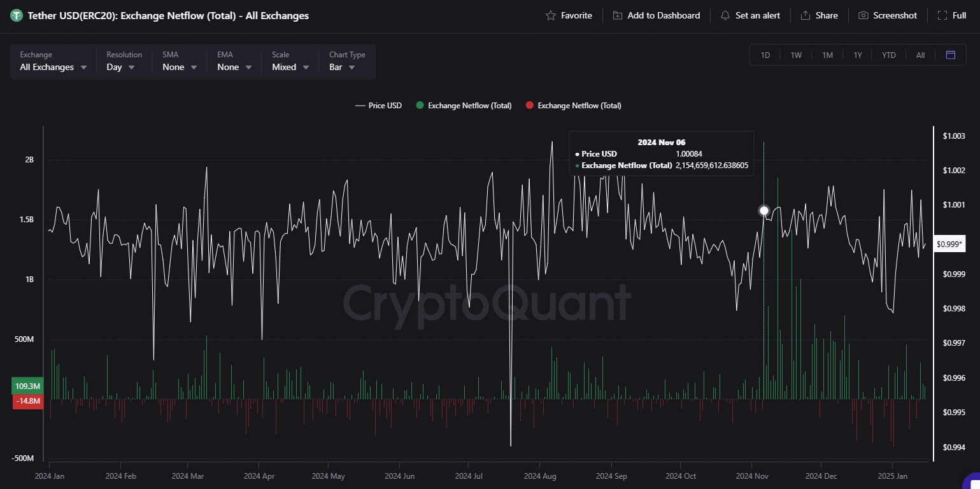Viewport: 980px width, 489px height.
Task: Toggle the green Exchange Netflow legend series
Action: [464, 106]
